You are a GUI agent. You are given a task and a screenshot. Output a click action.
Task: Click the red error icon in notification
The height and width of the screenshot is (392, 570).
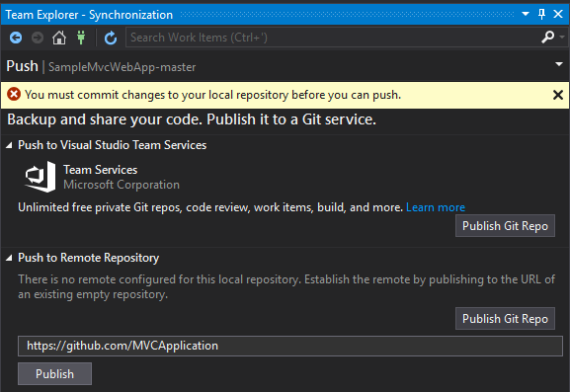click(x=14, y=95)
